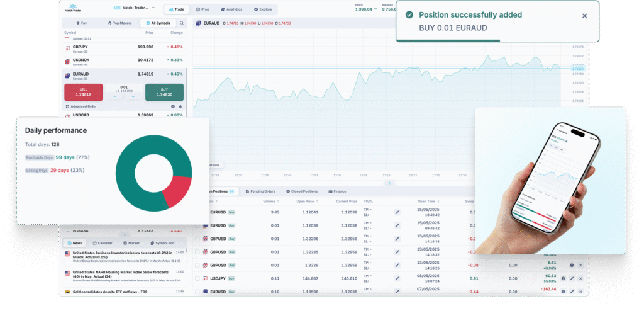Image resolution: width=644 pixels, height=318 pixels.
Task: Dismiss the Position successfully added notification
Action: coord(584,16)
